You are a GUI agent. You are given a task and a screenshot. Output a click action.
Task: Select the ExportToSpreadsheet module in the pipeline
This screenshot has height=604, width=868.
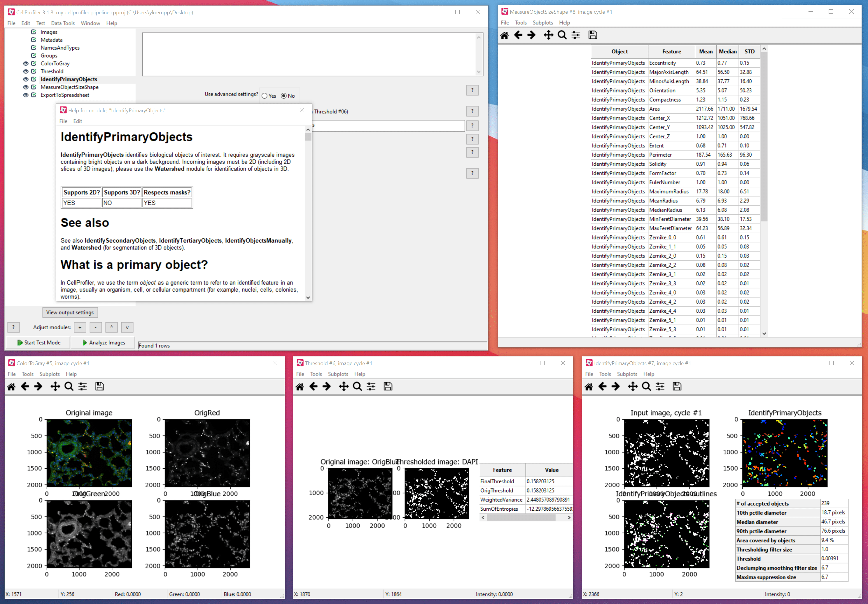pyautogui.click(x=65, y=95)
